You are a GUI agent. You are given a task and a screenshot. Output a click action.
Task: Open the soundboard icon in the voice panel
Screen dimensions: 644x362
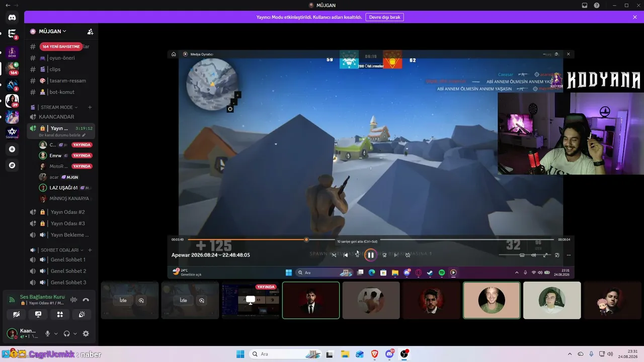point(82,314)
